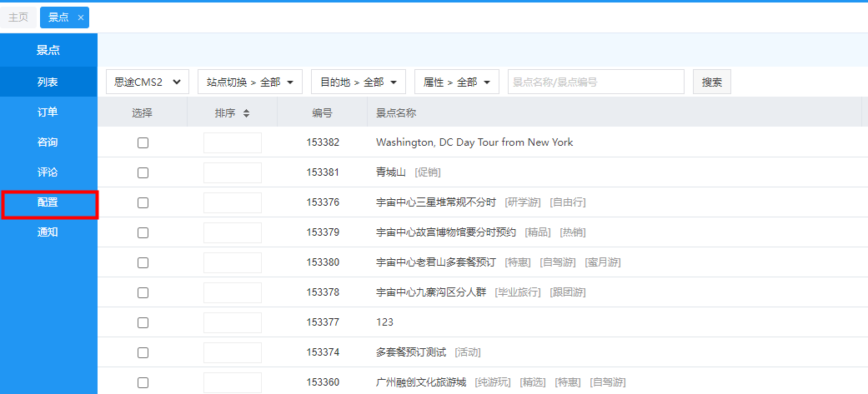The height and width of the screenshot is (394, 868).
Task: Focus the 景点名称/景点编号 search field
Action: (x=595, y=82)
